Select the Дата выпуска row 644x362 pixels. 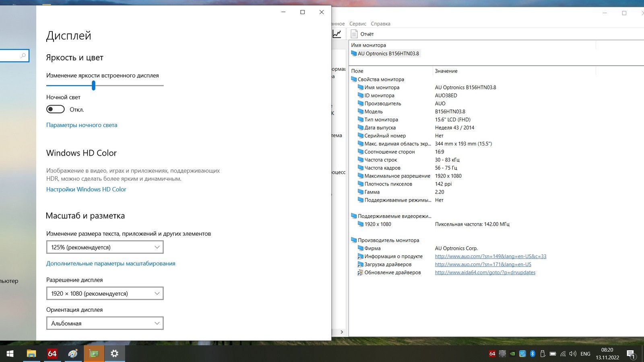tap(377, 128)
